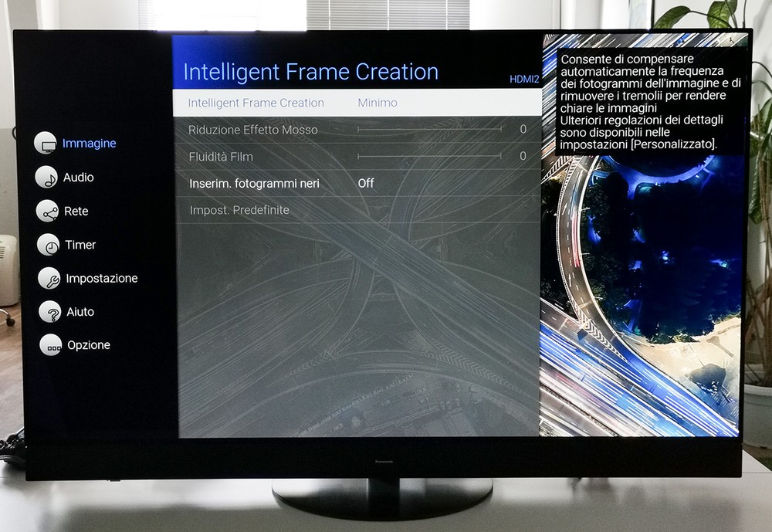This screenshot has width=772, height=532.
Task: Select the Immagine TV screen icon
Action: tap(46, 144)
